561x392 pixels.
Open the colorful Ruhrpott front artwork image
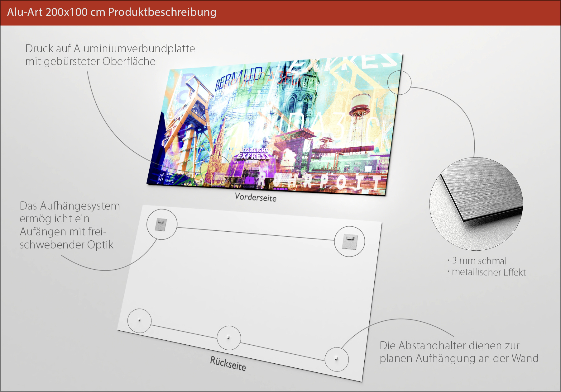pyautogui.click(x=274, y=125)
